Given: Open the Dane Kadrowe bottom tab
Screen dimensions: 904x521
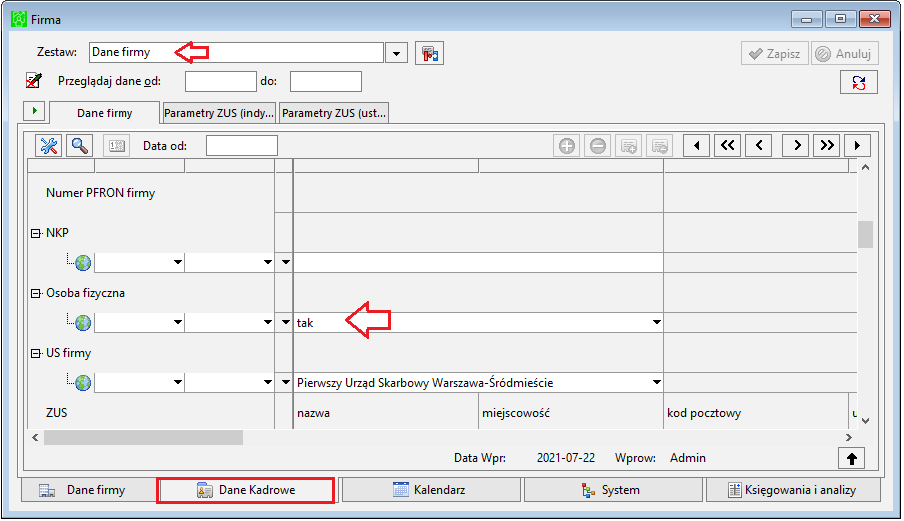Looking at the screenshot, I should [x=246, y=490].
